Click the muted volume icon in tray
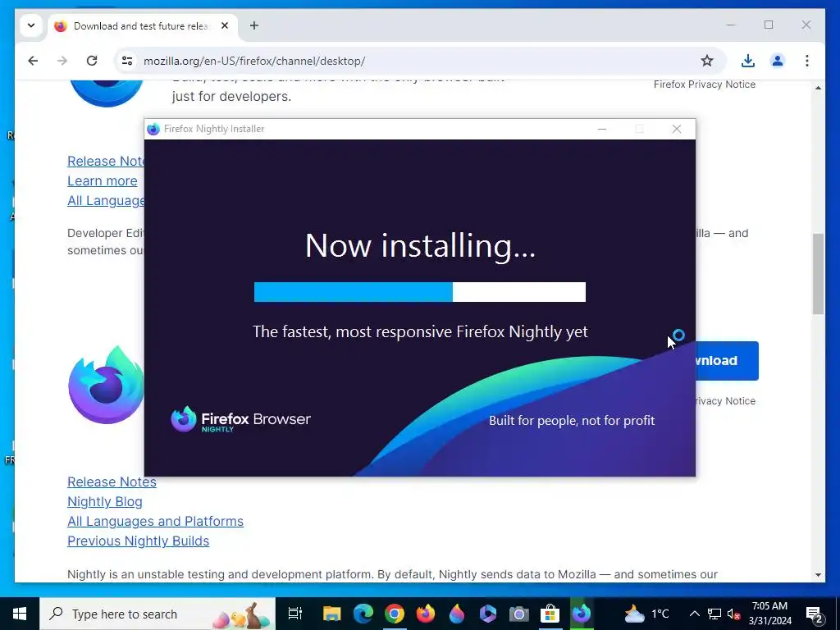Viewport: 840px width, 630px height. click(x=734, y=614)
